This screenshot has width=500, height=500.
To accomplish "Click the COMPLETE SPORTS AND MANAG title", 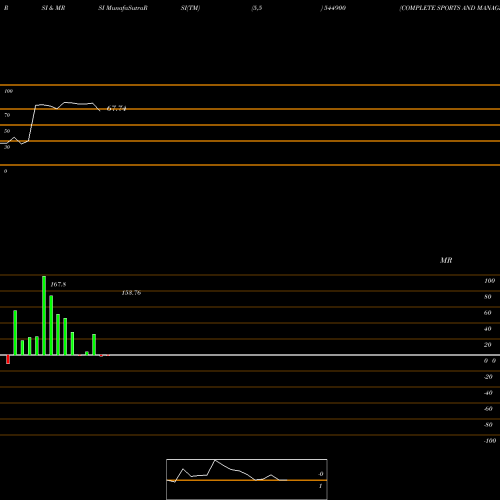I will [450, 8].
